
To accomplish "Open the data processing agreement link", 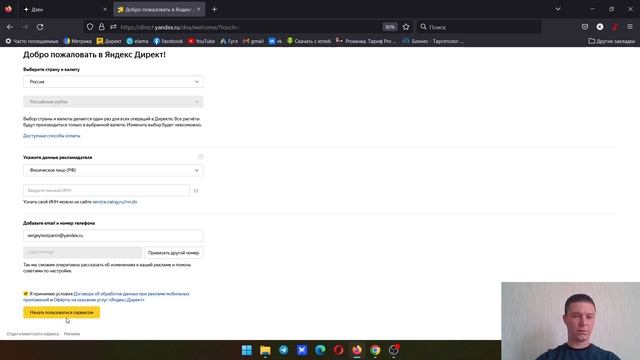I will click(x=131, y=293).
